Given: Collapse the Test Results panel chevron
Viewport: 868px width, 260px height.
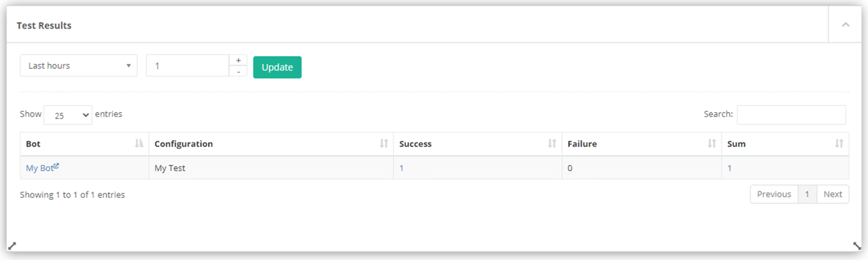Looking at the screenshot, I should (x=845, y=25).
